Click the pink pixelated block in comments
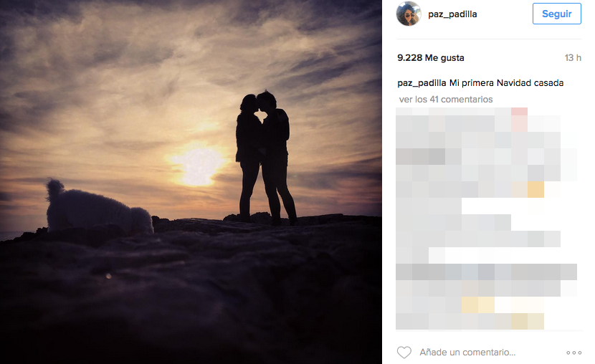 click(519, 120)
